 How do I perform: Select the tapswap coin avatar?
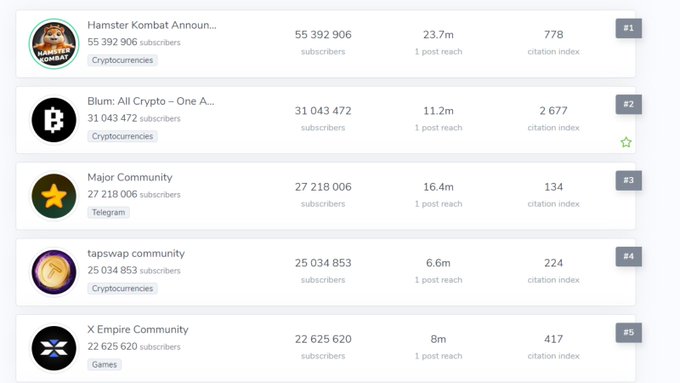(x=54, y=272)
